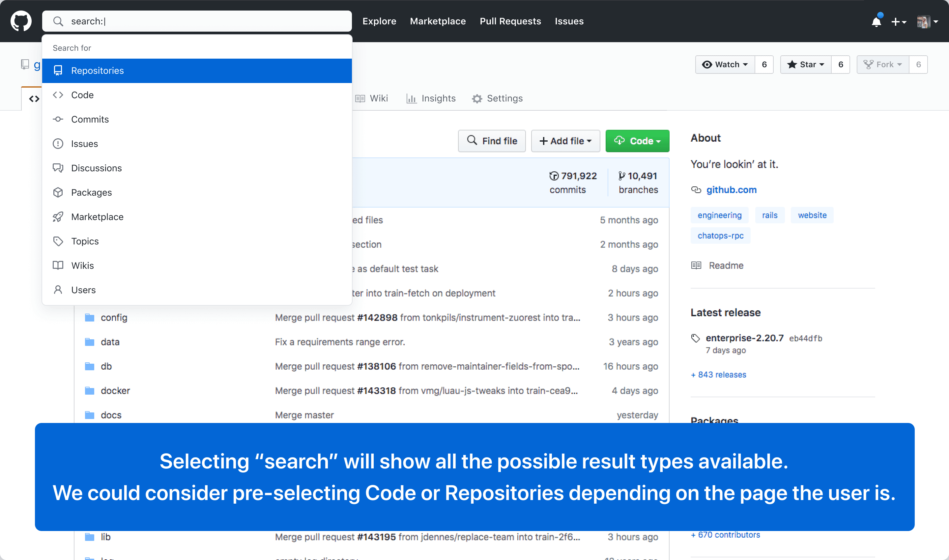Open the data folder
The height and width of the screenshot is (560, 949).
(110, 342)
